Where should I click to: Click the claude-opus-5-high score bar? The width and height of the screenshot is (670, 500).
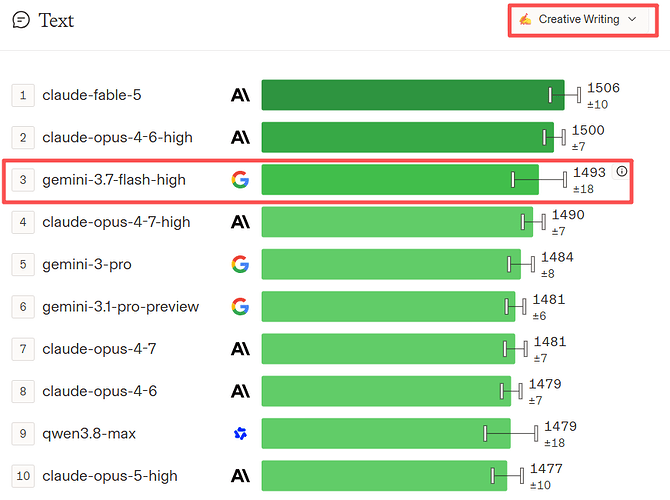[x=385, y=476]
